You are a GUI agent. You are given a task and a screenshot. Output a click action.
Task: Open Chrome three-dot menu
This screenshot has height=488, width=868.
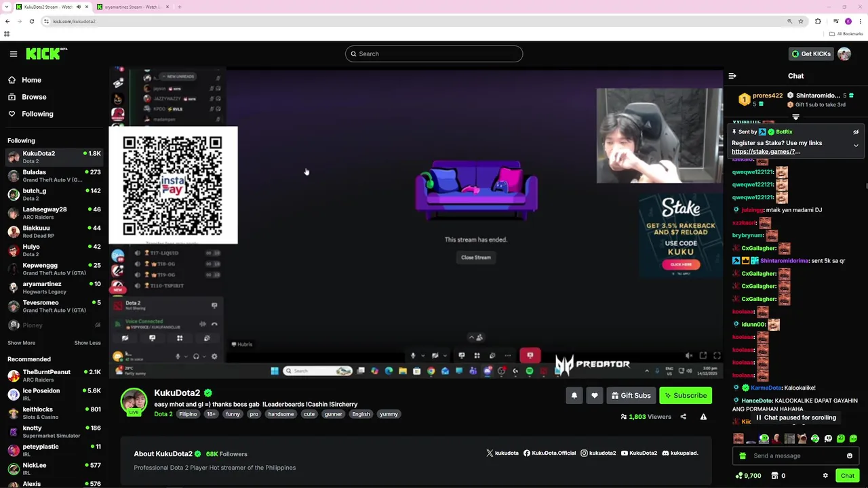861,21
